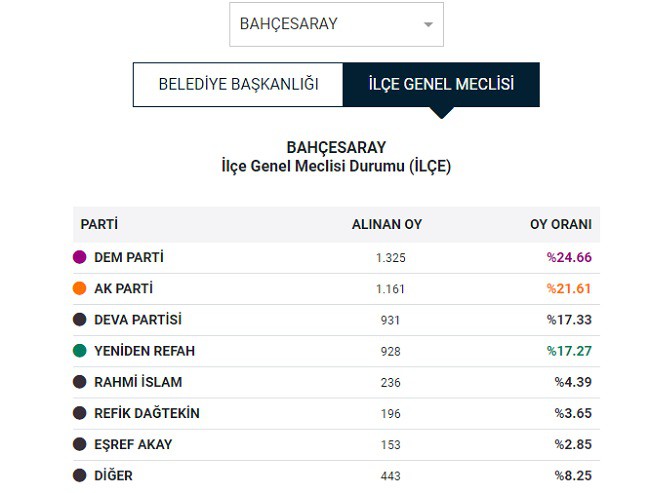Viewport: 650px width, 493px height.
Task: Click the dot beside RAHMİ İSLAM
Action: (x=80, y=382)
